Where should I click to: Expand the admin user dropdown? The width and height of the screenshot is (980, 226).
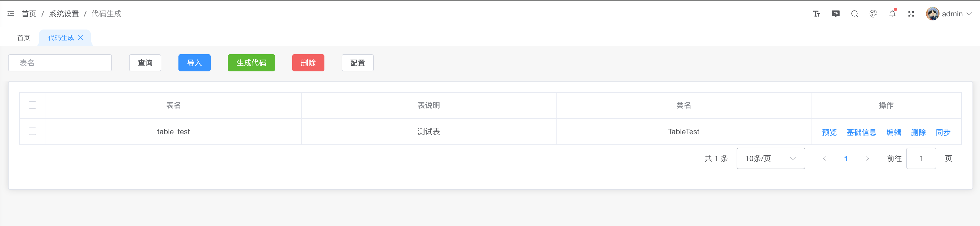tap(969, 14)
